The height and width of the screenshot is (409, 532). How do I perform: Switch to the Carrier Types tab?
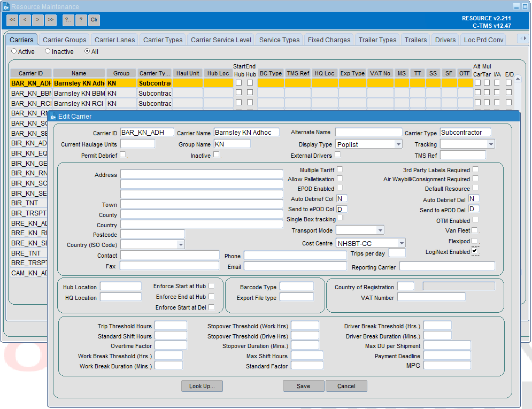pyautogui.click(x=163, y=40)
